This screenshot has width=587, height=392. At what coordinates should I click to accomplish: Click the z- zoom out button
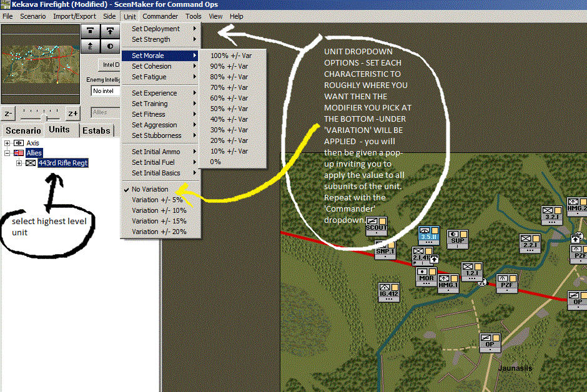9,114
